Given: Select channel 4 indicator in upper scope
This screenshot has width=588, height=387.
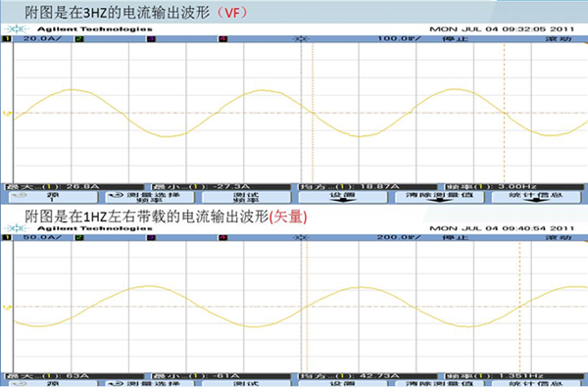Looking at the screenshot, I should click(x=223, y=38).
